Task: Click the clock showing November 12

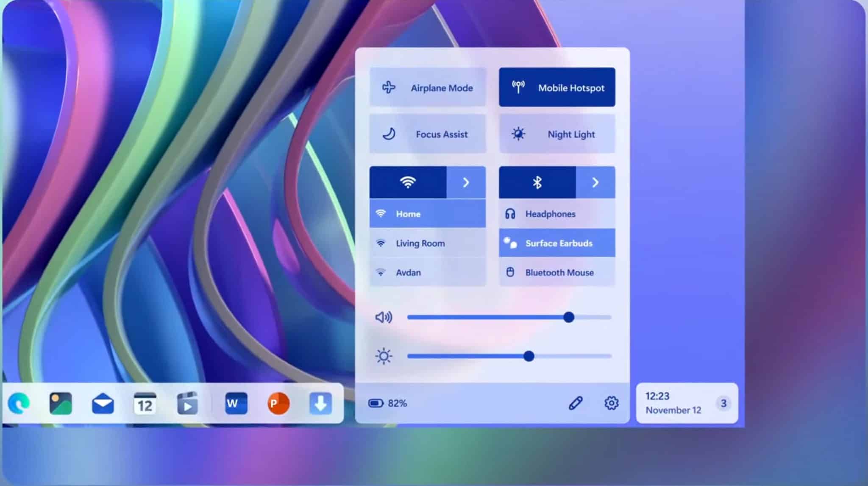Action: [673, 403]
